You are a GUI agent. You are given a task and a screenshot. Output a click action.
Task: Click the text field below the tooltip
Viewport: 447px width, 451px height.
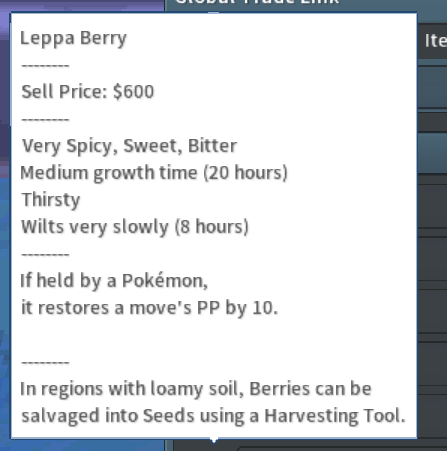[x=343, y=448]
